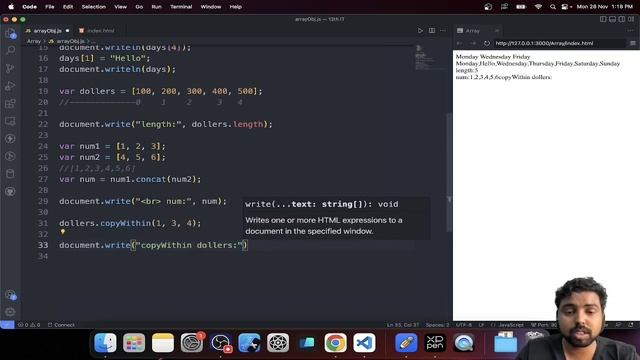
Task: Open Spotlight search in menu bar
Action: click(553, 7)
